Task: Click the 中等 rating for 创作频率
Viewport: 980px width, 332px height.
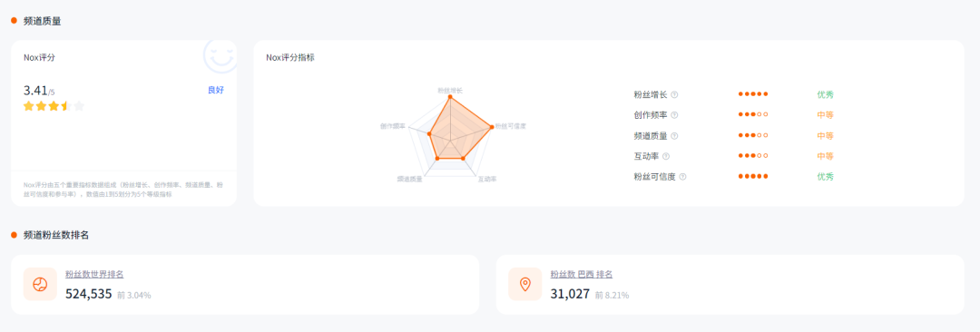Action: 825,115
